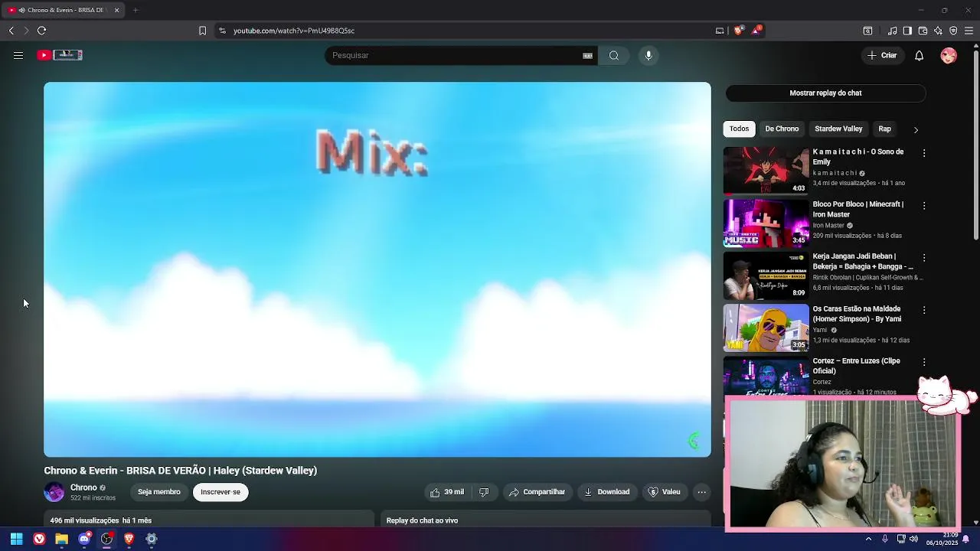Open the Brave Wallet icon
This screenshot has width=980, height=551.
coord(923,31)
